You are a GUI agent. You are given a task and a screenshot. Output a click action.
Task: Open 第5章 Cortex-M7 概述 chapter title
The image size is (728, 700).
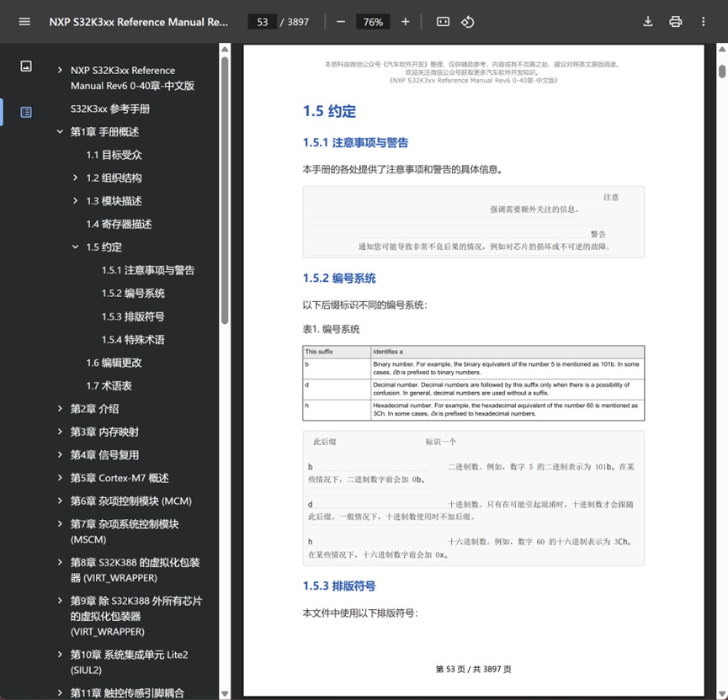pos(120,478)
